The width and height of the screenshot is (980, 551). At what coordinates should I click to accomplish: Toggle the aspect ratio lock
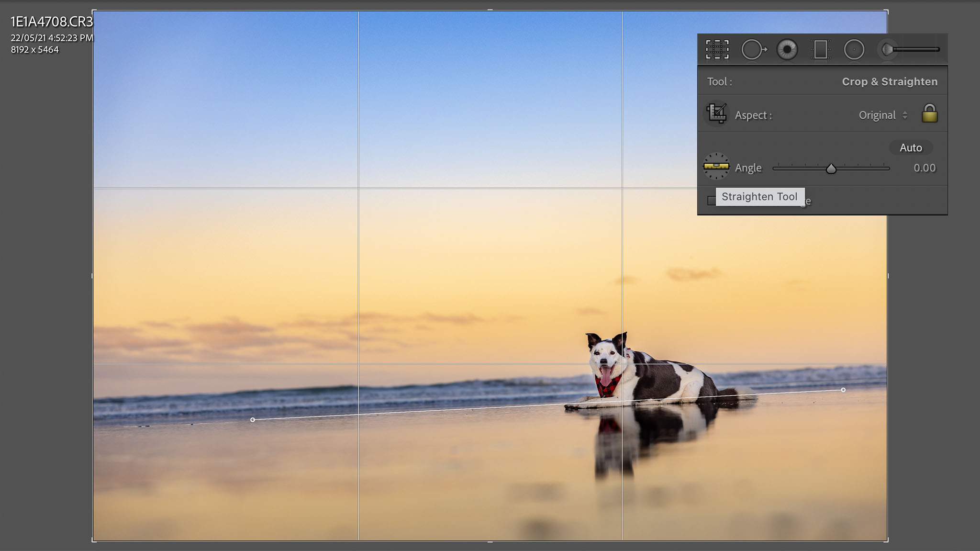click(x=929, y=114)
